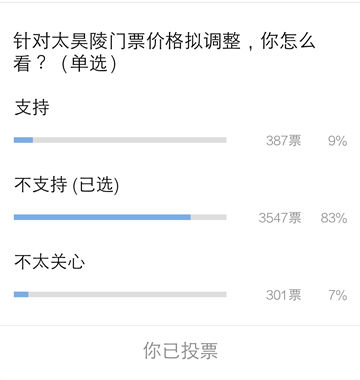The width and height of the screenshot is (360, 380).
Task: Click the gray unfilled part of 不太关心 bar
Action: click(x=127, y=294)
